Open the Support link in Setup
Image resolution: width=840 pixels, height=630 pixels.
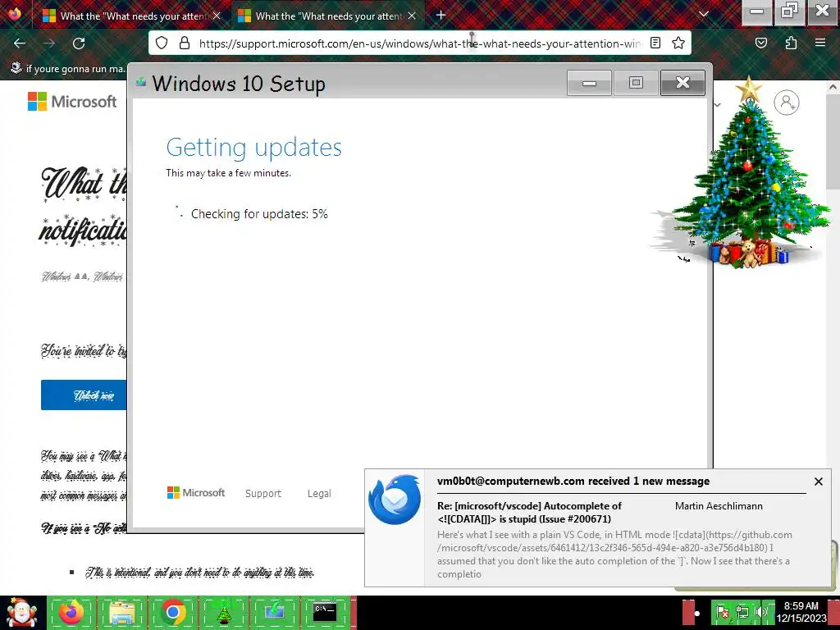pos(263,493)
